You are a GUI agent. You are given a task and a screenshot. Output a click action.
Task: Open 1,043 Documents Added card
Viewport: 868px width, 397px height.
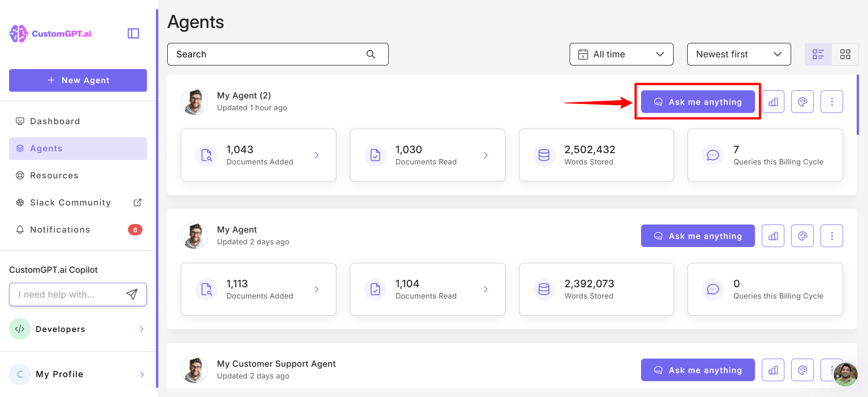259,155
